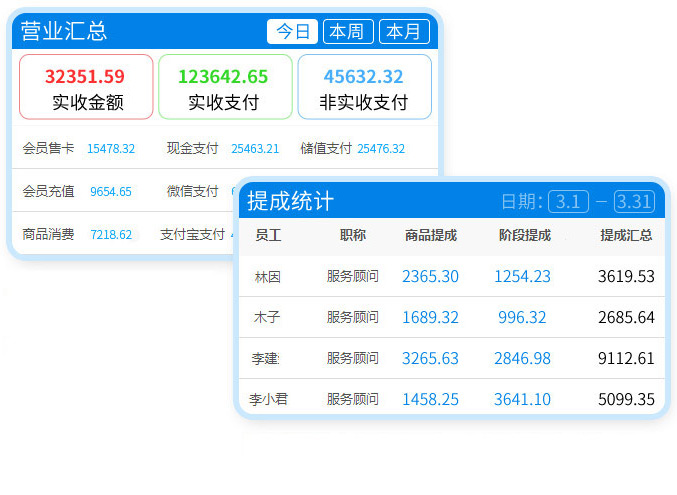Click 现金支付 value 25463.21

(255, 149)
